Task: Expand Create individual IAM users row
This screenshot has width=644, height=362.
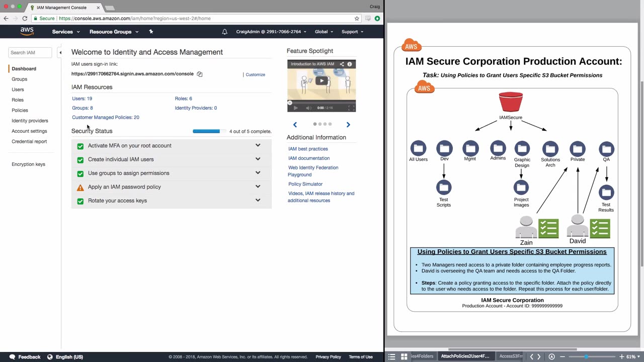Action: (258, 159)
